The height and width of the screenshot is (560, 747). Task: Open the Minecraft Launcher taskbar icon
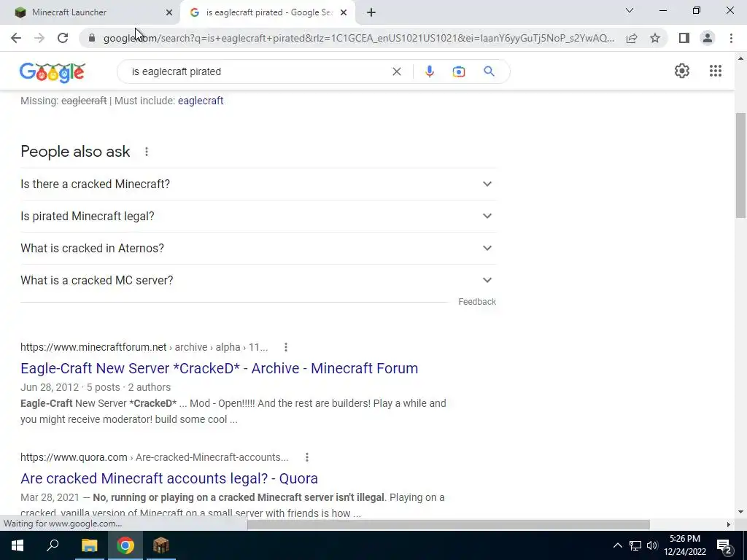161,545
